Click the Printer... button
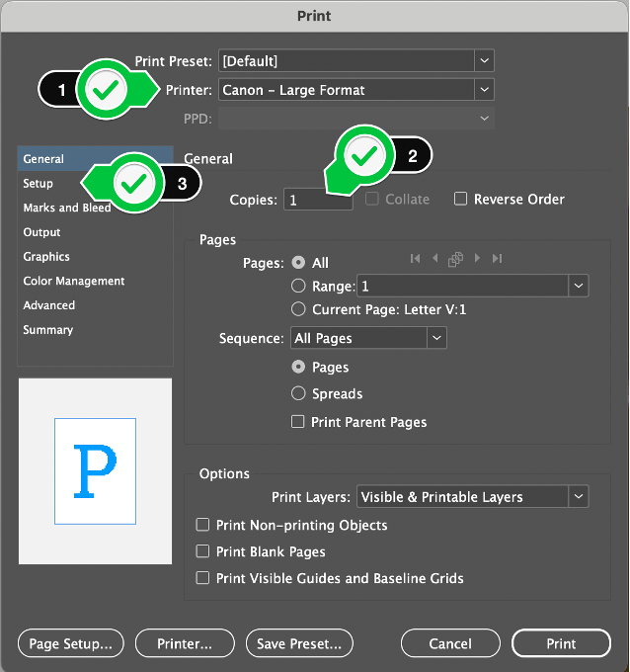This screenshot has height=672, width=630. click(x=185, y=643)
